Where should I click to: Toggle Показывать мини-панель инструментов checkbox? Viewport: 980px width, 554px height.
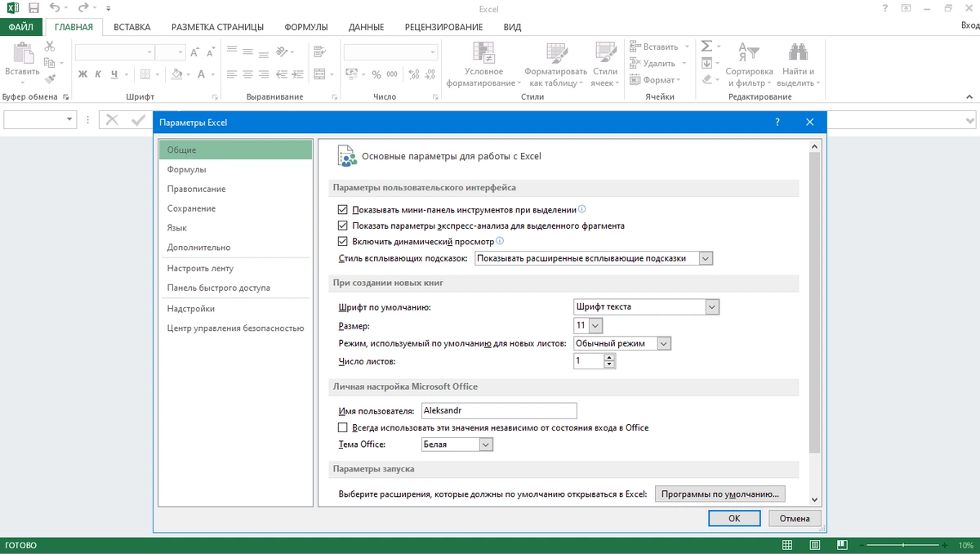click(x=343, y=210)
